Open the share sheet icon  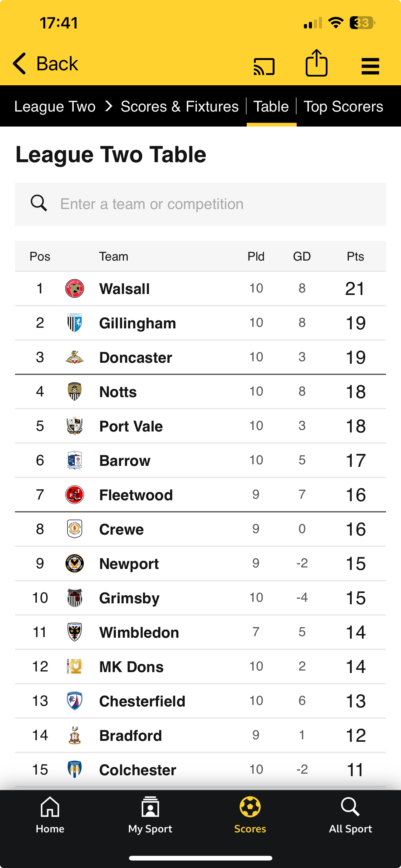click(316, 63)
